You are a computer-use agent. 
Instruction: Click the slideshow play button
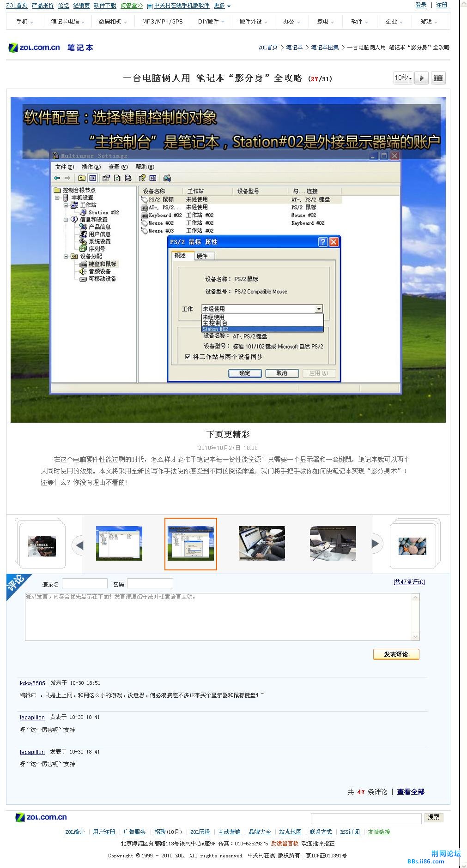point(421,78)
